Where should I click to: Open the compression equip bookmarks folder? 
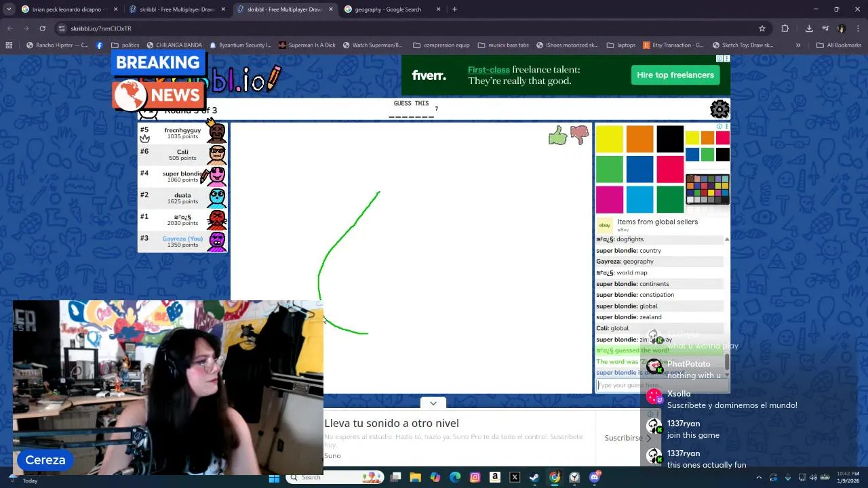(x=441, y=45)
